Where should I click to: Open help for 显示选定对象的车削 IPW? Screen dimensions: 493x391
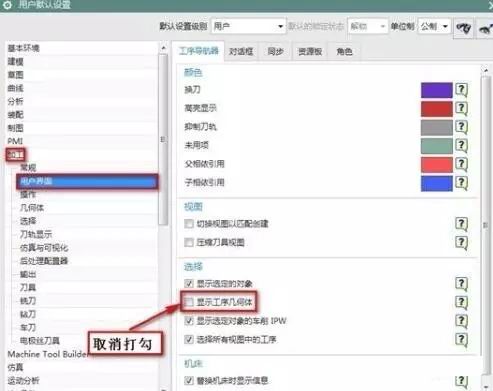point(461,321)
